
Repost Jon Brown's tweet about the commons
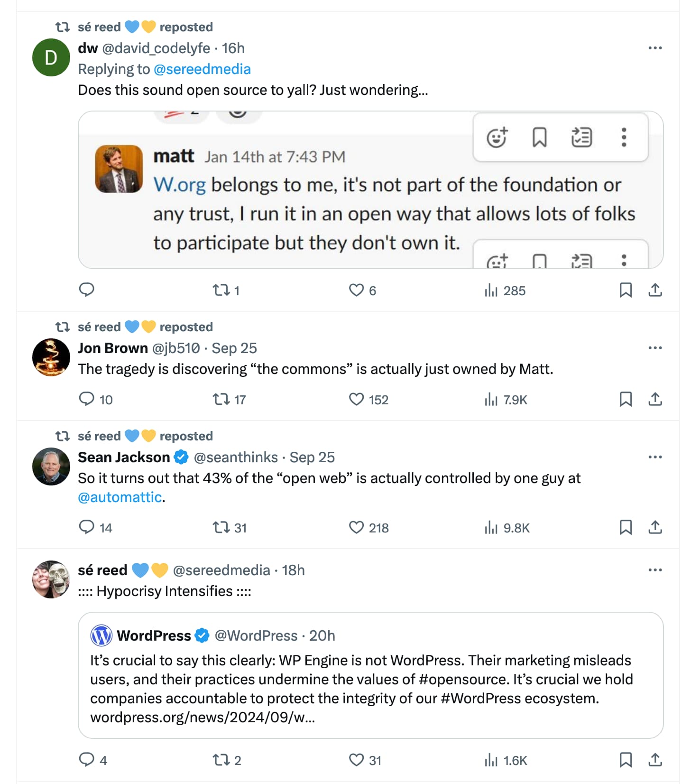click(x=221, y=399)
